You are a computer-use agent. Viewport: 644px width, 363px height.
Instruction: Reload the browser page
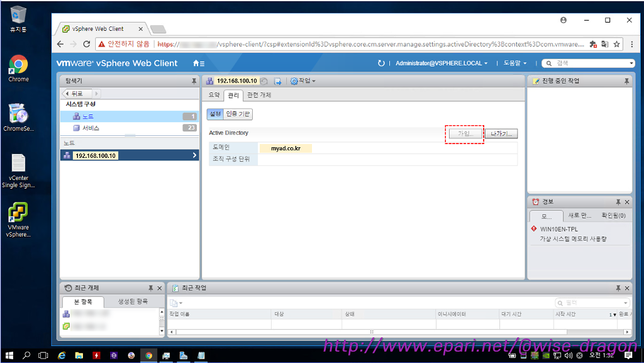tap(86, 44)
